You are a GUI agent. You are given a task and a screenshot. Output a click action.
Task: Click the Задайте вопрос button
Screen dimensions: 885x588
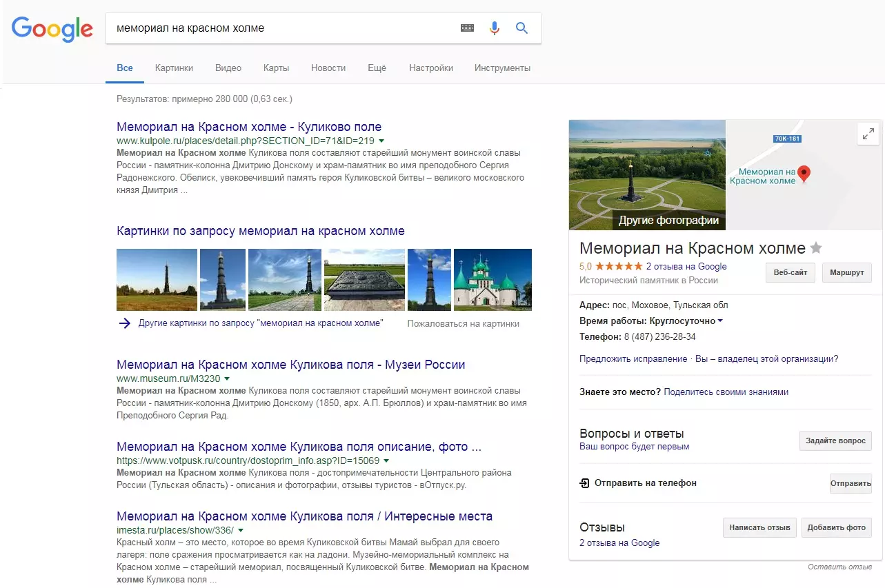[836, 440]
